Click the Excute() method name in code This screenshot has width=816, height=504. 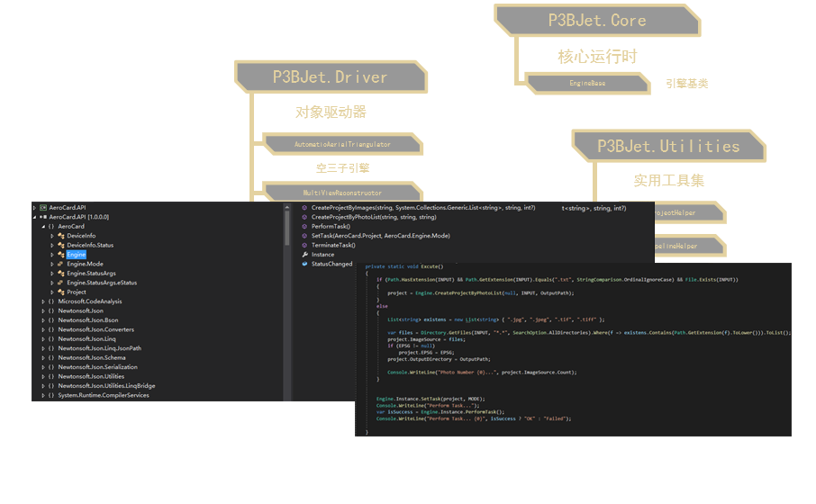[x=432, y=266]
